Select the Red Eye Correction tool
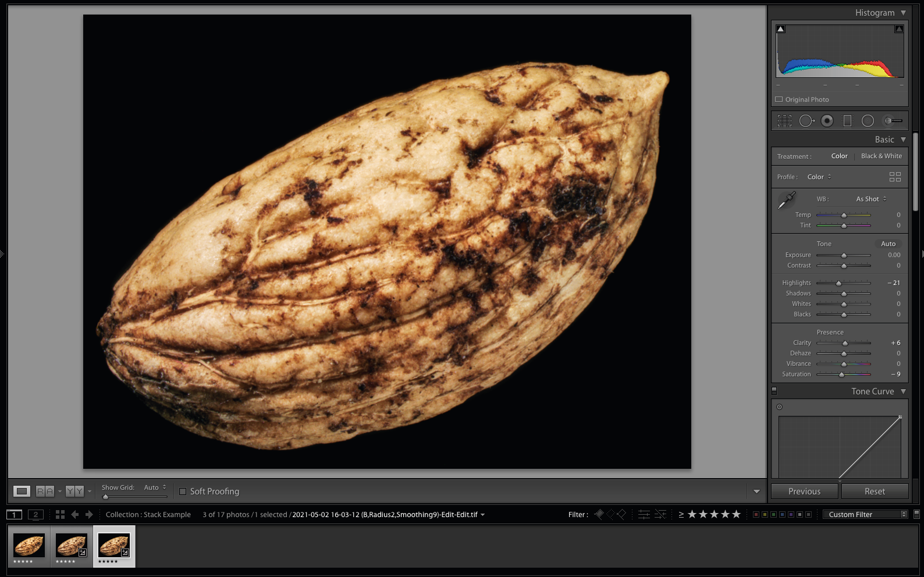Viewport: 924px width, 577px height. (x=827, y=121)
